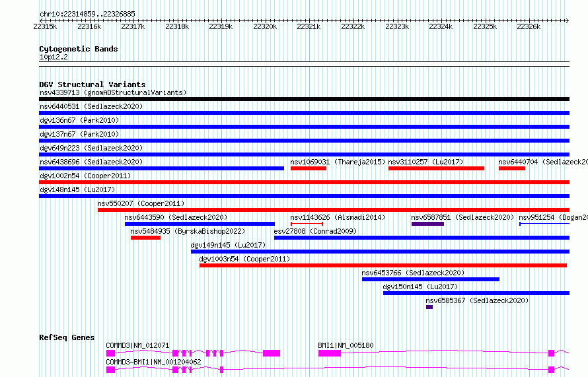
Task: Click dgv1003n54 (Cooper2011) variant label
Action: (x=244, y=259)
